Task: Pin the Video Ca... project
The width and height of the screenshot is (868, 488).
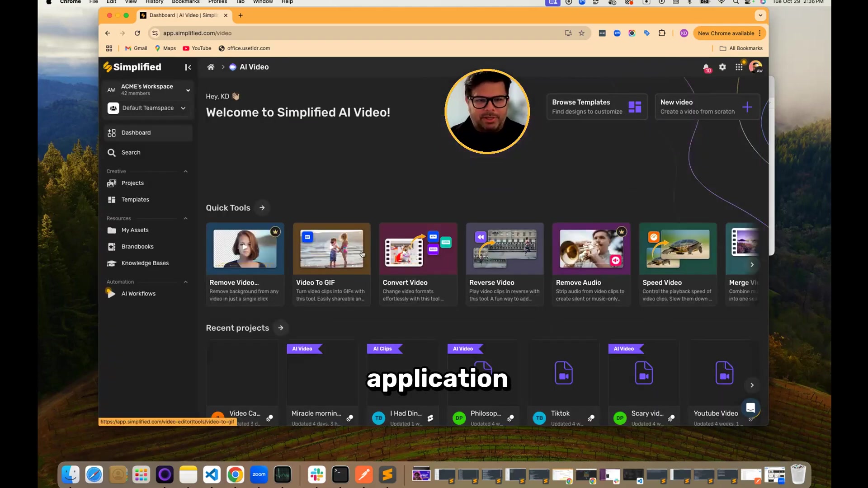Action: pyautogui.click(x=269, y=418)
